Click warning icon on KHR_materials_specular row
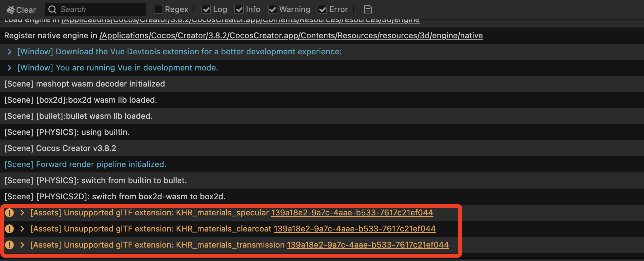 click(x=9, y=213)
